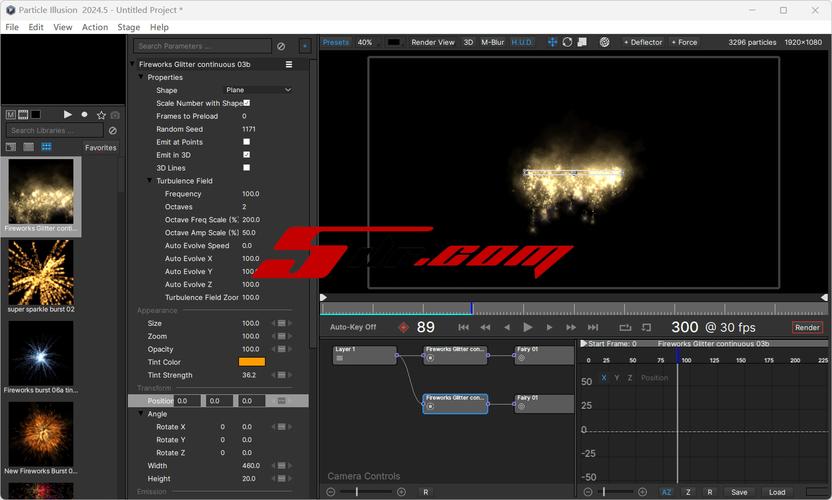
Task: Add a Deflector
Action: tap(643, 42)
